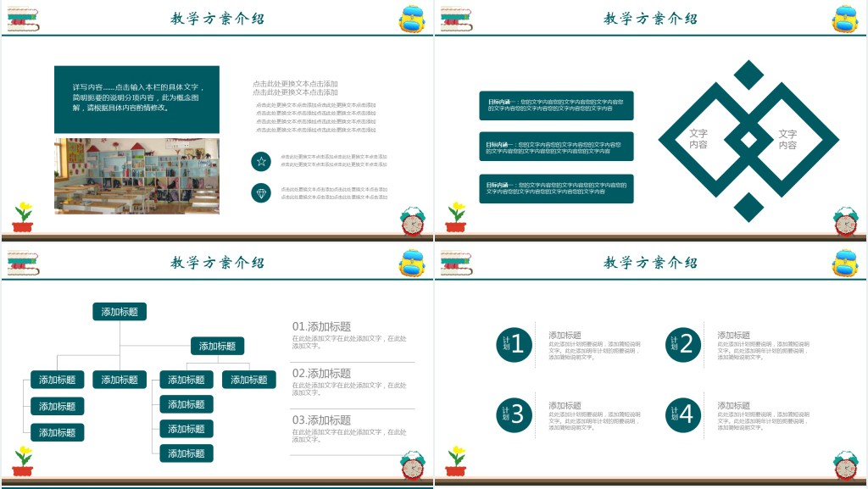This screenshot has width=868, height=489.
Task: Select the topmost 添加标题 org chart node
Action: pos(120,312)
